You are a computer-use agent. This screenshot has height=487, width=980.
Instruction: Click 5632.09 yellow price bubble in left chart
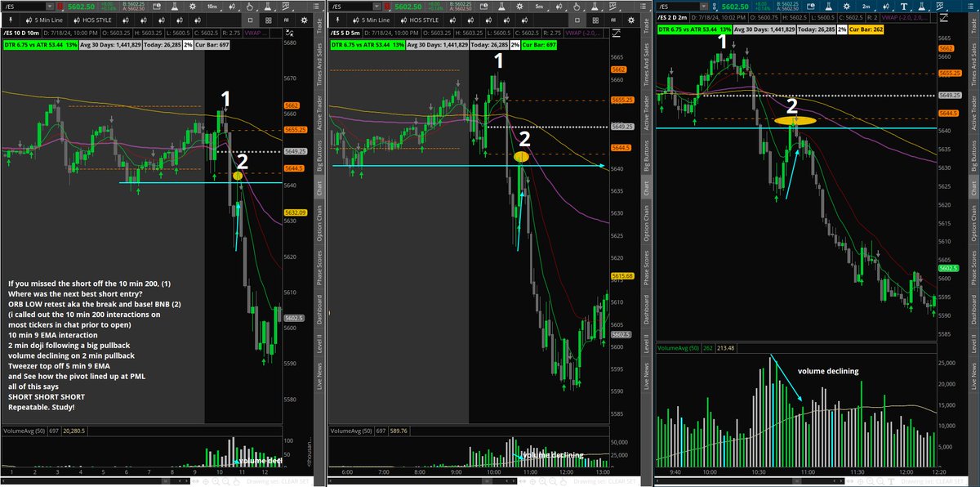295,212
